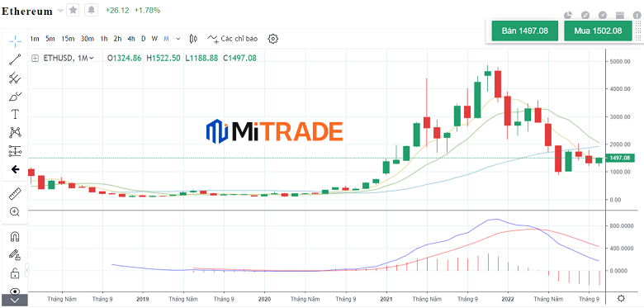Open the timeframe dropdown chevron

pyautogui.click(x=178, y=39)
